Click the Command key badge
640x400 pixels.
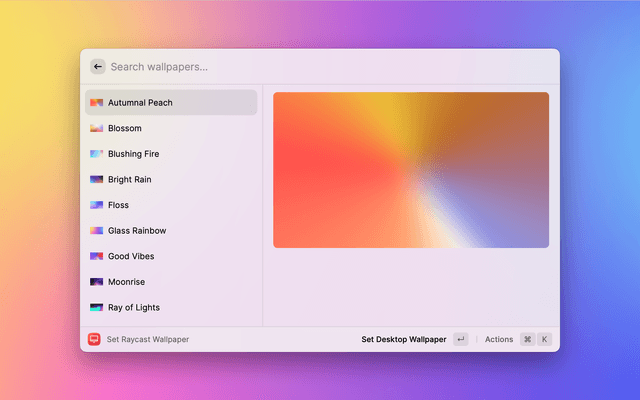click(527, 340)
